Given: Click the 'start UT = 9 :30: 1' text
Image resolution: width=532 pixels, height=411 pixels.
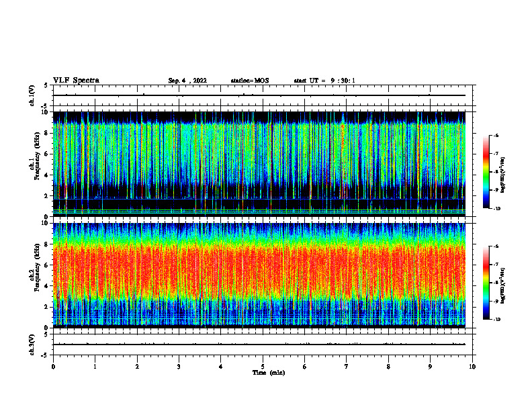Looking at the screenshot, I should click(x=324, y=81).
